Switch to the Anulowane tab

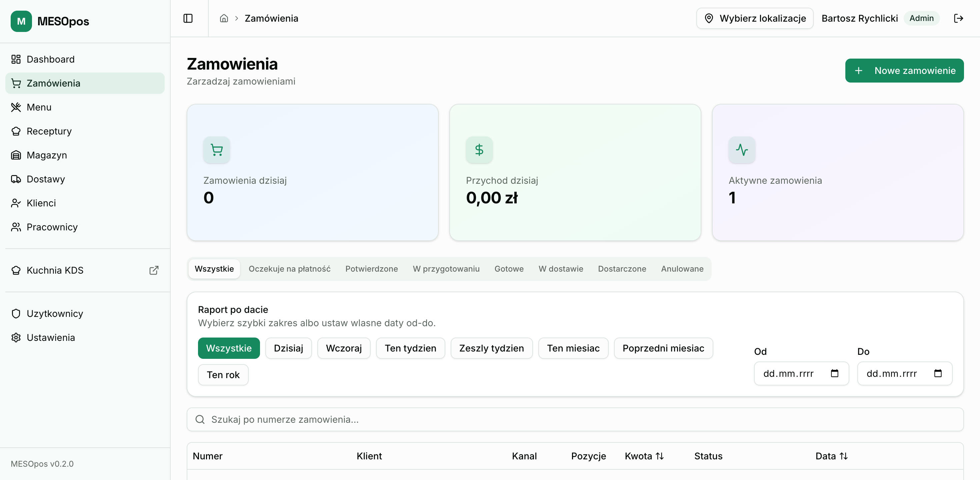[x=682, y=269]
